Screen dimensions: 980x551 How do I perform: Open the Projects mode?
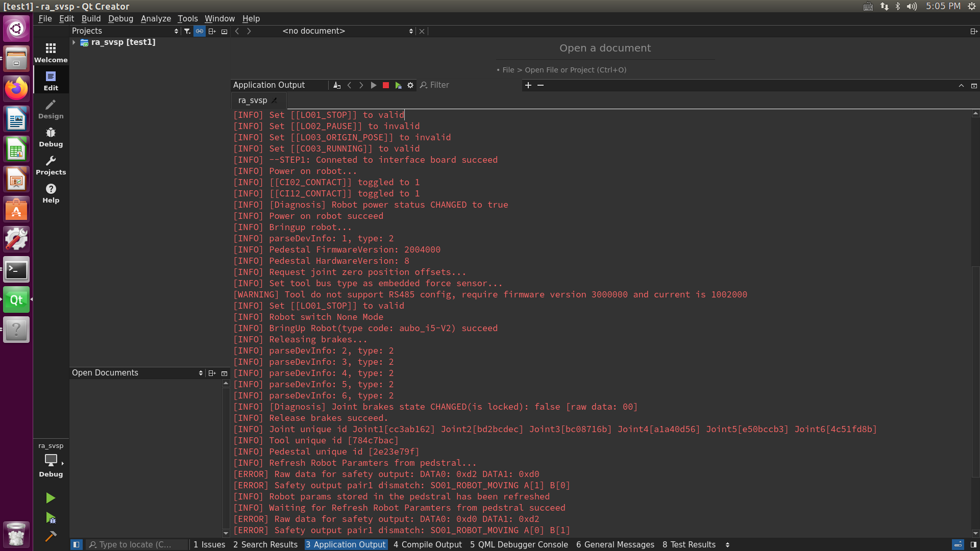pos(51,165)
